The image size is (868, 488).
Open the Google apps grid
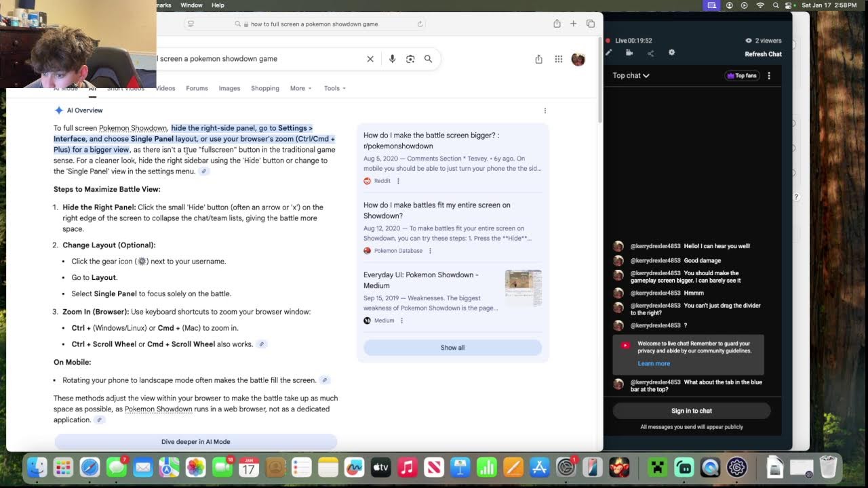(559, 59)
